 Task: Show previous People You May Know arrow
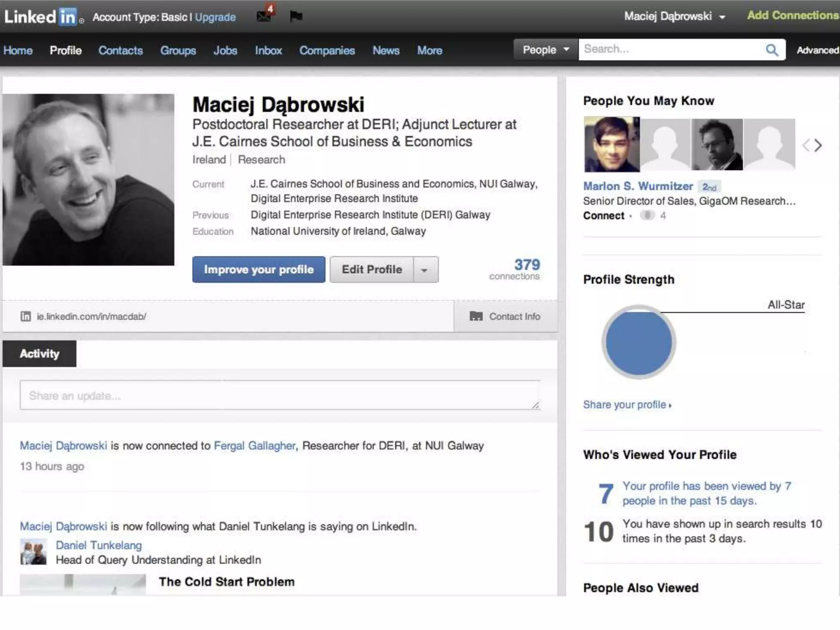tap(806, 145)
